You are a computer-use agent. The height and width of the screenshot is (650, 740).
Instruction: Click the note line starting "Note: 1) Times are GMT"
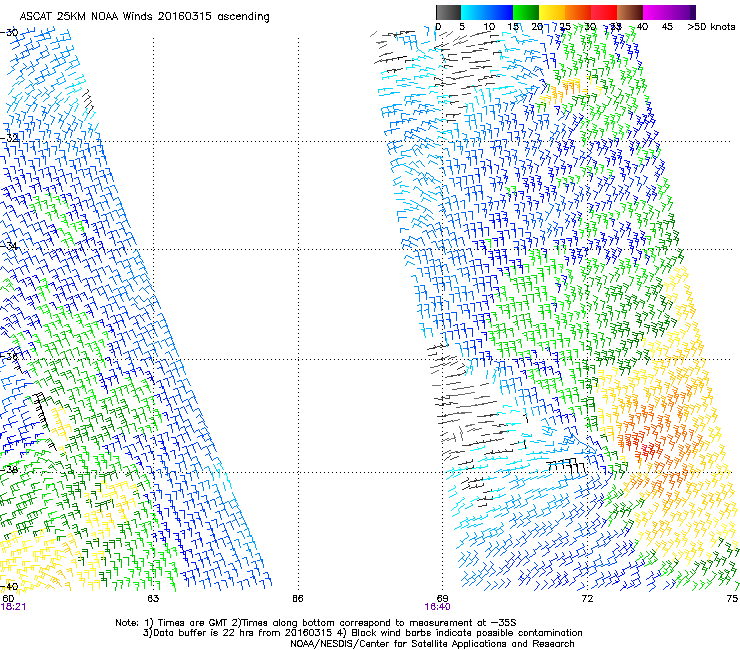[x=316, y=623]
